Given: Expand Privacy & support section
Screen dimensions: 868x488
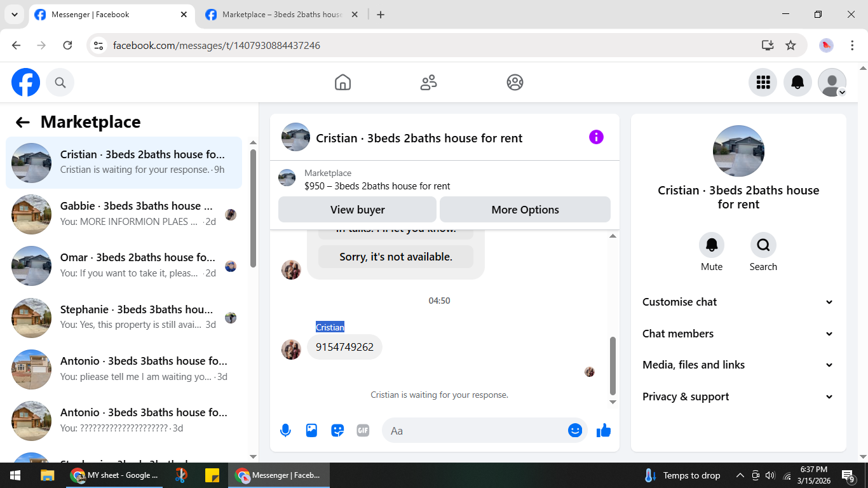Looking at the screenshot, I should tap(738, 396).
